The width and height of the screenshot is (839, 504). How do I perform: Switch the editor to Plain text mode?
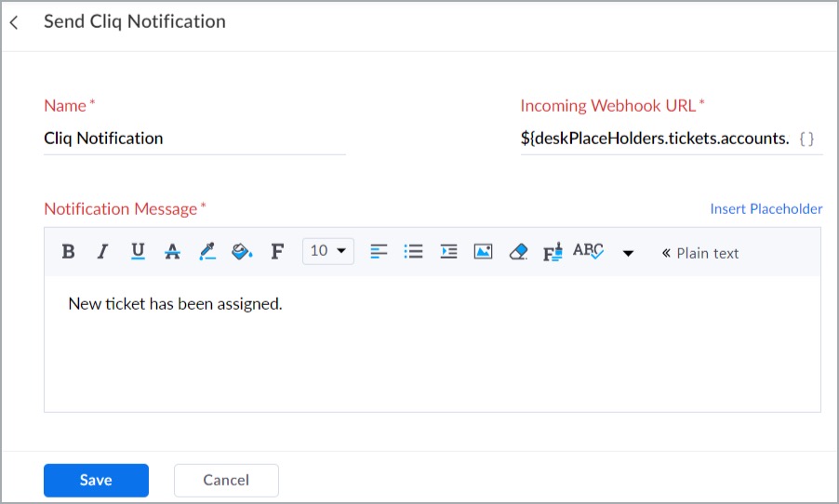[x=700, y=253]
